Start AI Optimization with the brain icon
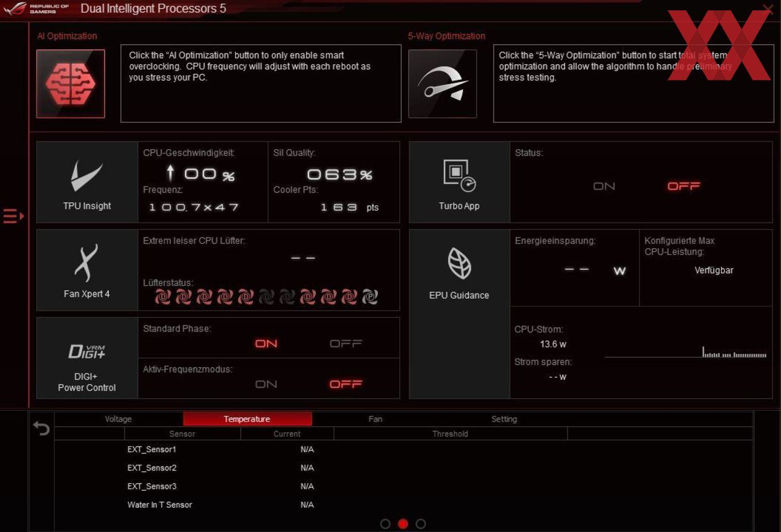The height and width of the screenshot is (532, 781). click(x=71, y=84)
